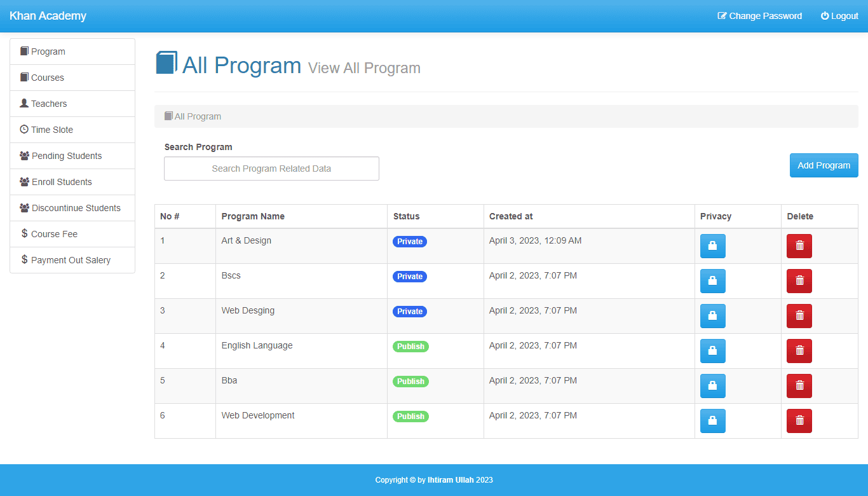Click trash icon for Bscs row
Image resolution: width=868 pixels, height=496 pixels.
click(x=799, y=281)
